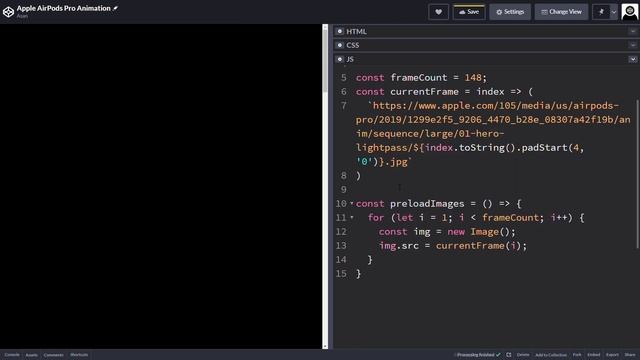The image size is (640, 360).
Task: Open pen Settings
Action: click(x=510, y=12)
